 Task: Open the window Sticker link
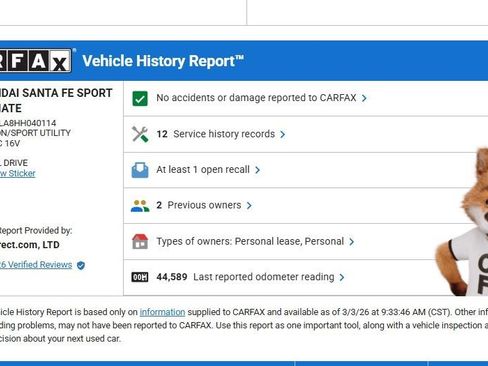click(x=18, y=174)
